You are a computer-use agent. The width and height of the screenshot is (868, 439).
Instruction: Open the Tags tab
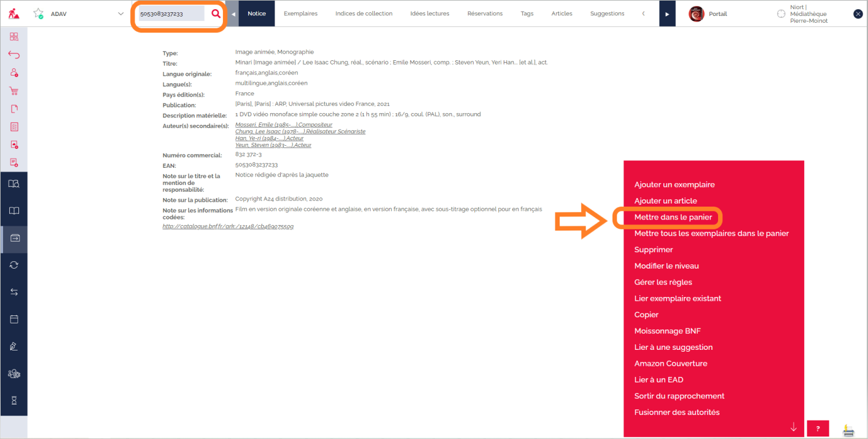[527, 14]
